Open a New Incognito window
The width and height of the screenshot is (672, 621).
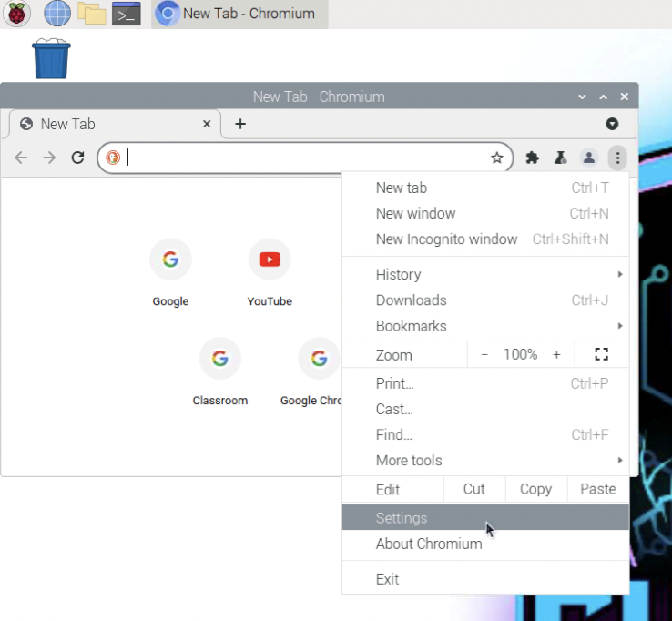(x=485, y=239)
